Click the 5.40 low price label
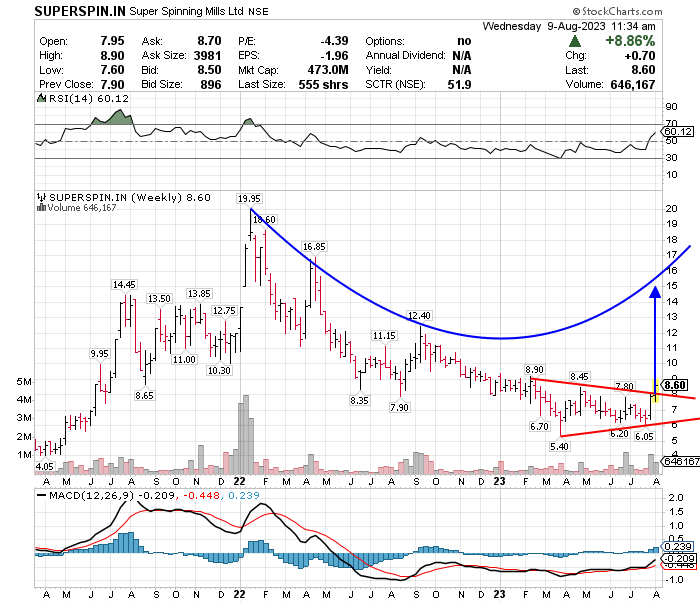 tap(559, 447)
